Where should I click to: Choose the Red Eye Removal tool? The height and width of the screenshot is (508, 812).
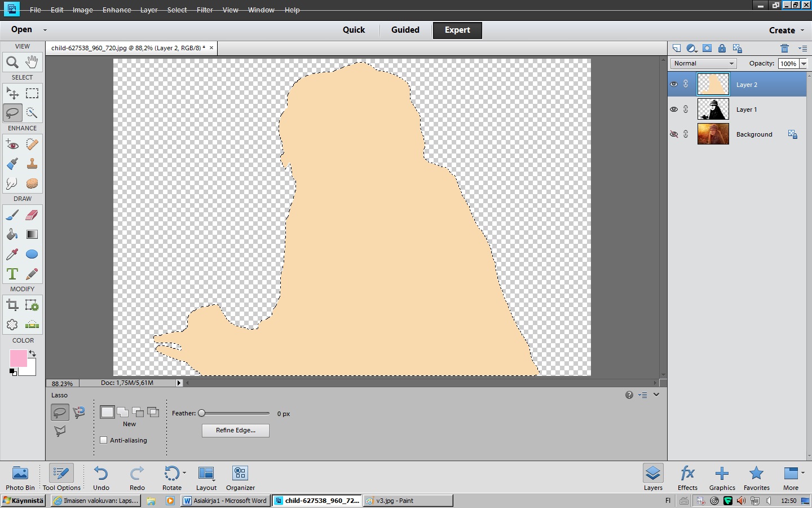tap(12, 144)
